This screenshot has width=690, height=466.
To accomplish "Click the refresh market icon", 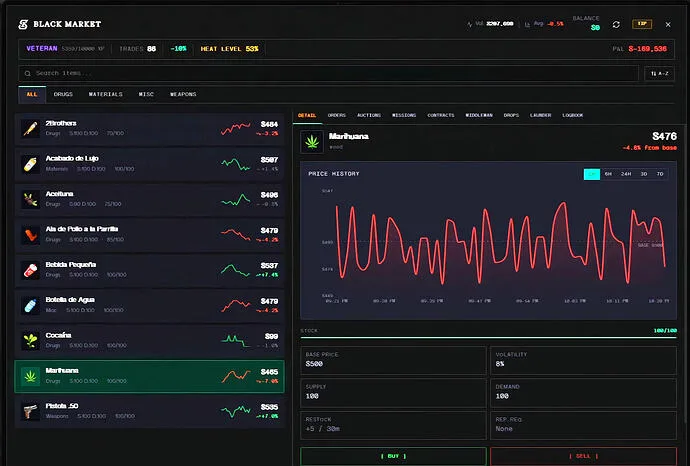I will tap(616, 25).
